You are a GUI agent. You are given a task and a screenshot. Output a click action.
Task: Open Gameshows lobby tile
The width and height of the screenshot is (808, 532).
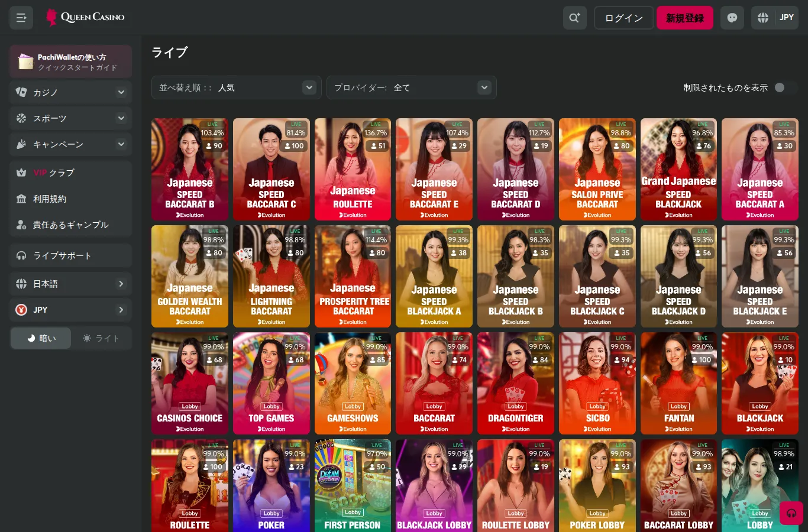click(x=353, y=383)
